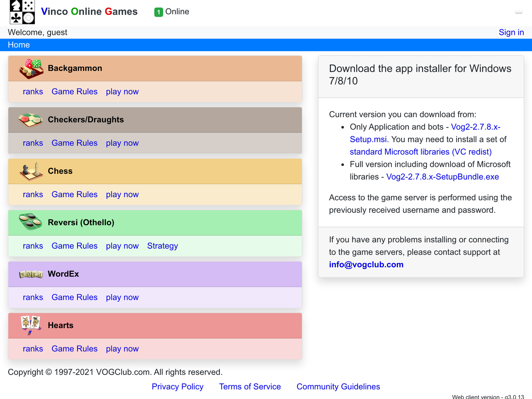Play WordEx now
This screenshot has width=532, height=399.
pyautogui.click(x=122, y=297)
